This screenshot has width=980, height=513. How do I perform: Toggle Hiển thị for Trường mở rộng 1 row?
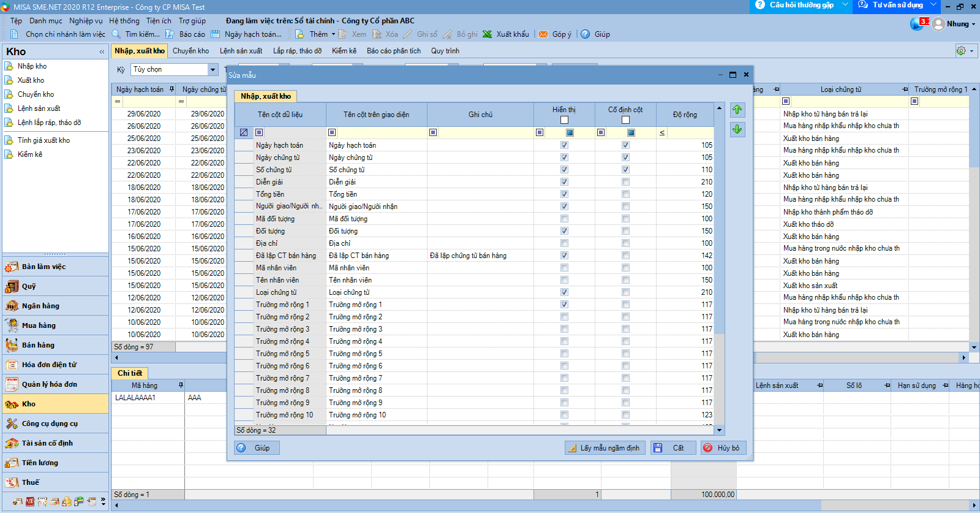[x=564, y=305]
